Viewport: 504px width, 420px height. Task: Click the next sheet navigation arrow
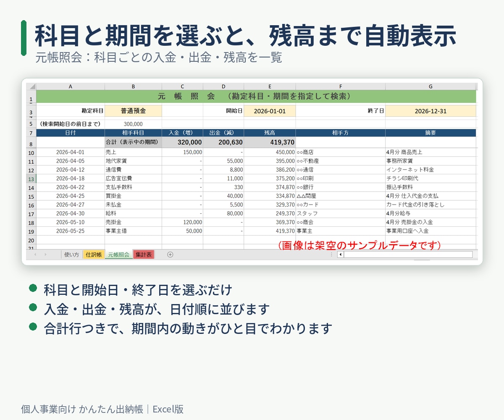pos(45,255)
